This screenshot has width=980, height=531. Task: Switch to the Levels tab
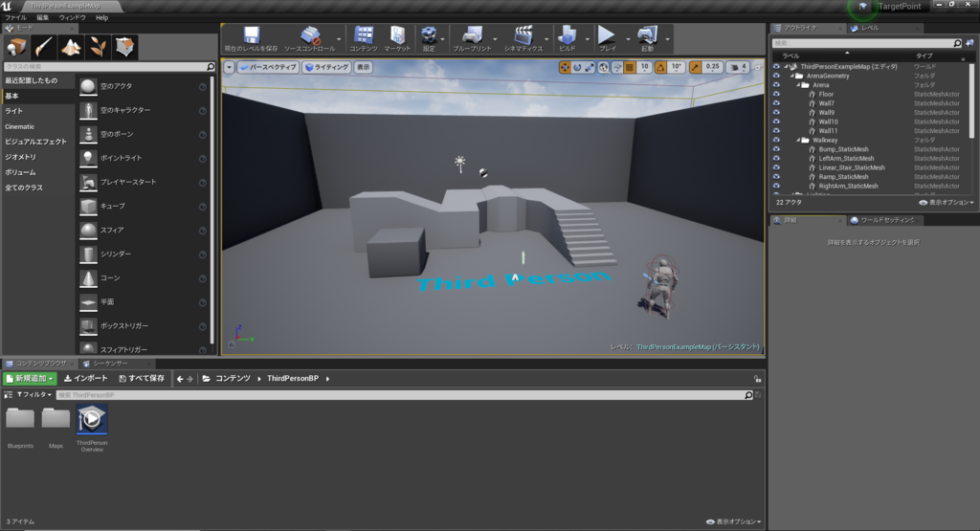(870, 28)
